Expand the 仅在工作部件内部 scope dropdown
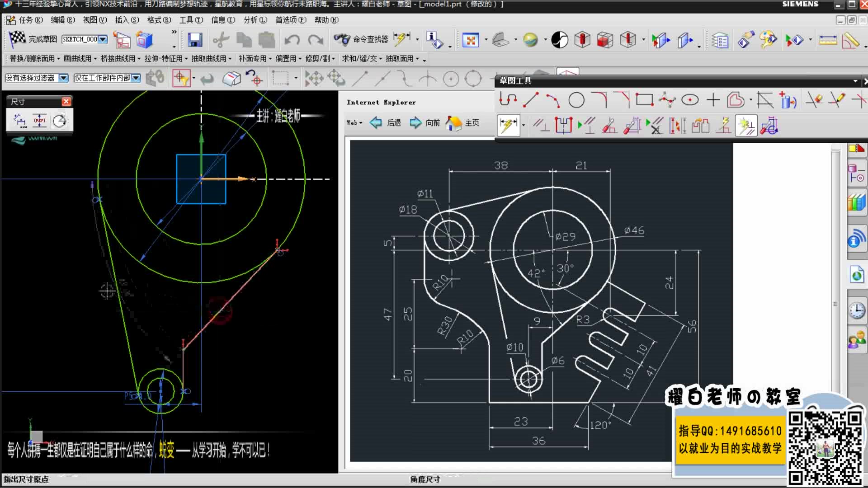The width and height of the screenshot is (868, 488). click(136, 78)
